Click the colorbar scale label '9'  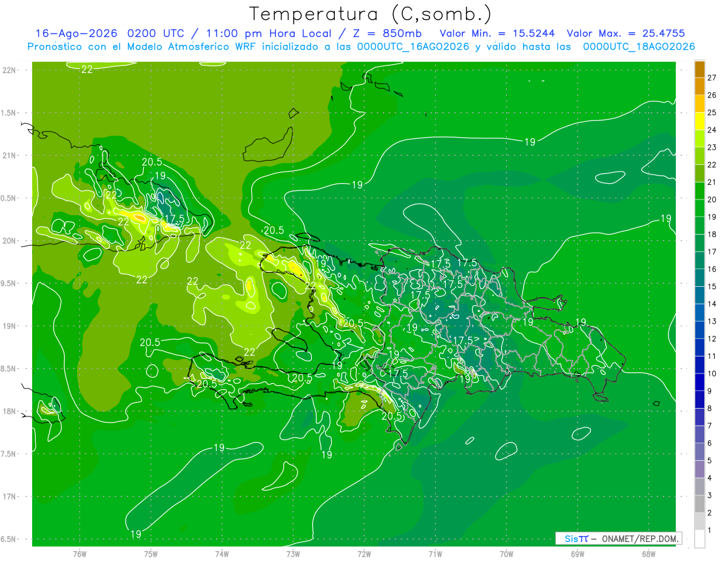click(710, 391)
